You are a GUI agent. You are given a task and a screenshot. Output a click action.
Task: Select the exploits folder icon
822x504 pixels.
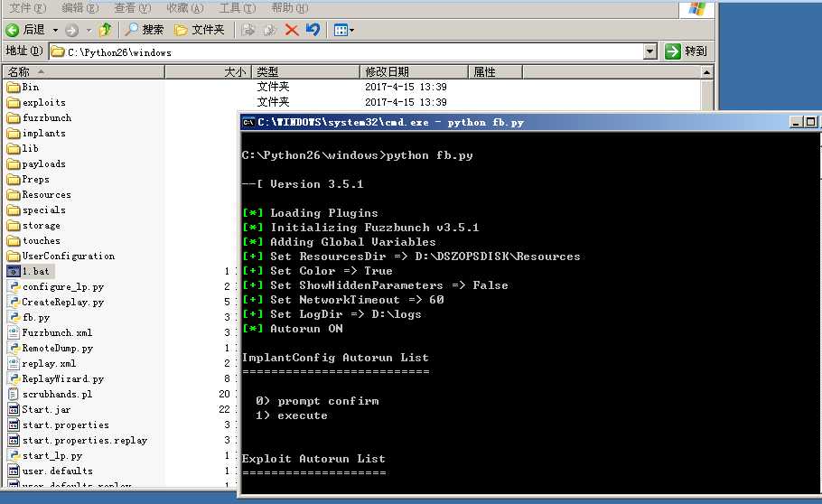click(x=14, y=102)
